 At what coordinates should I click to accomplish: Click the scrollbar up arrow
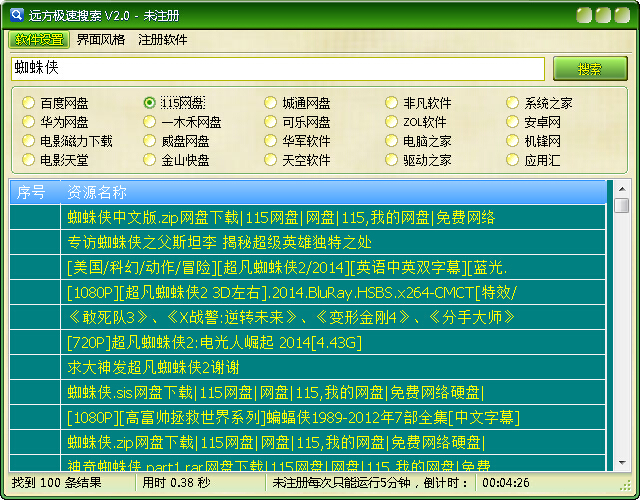coord(622,189)
